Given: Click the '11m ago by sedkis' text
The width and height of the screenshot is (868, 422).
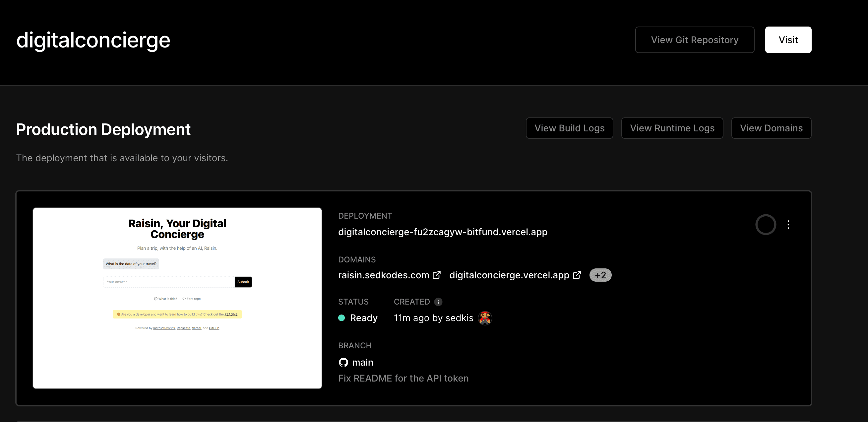Looking at the screenshot, I should pyautogui.click(x=433, y=318).
